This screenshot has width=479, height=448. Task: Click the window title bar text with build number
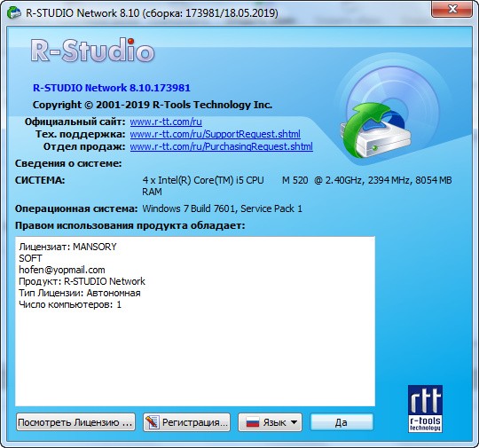click(152, 13)
